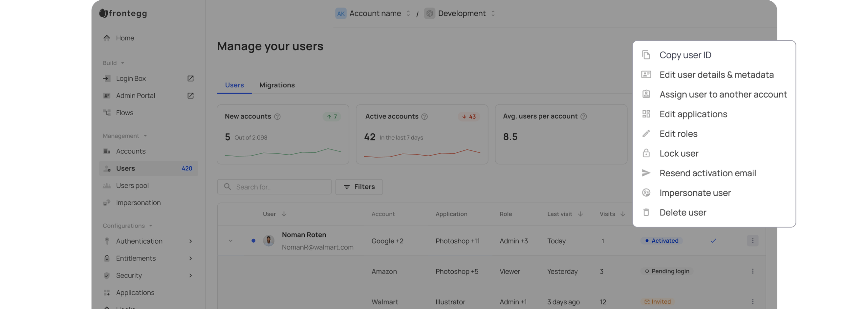Viewport: 868px width, 309px height.
Task: Choose Delete user in the menu
Action: click(x=683, y=212)
